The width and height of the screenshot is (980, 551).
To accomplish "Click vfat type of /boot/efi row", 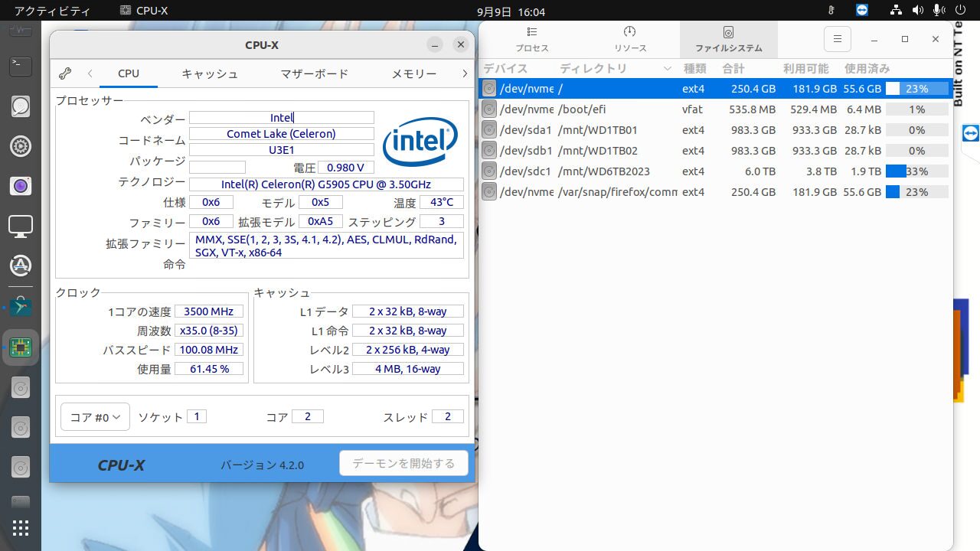I will [x=692, y=109].
